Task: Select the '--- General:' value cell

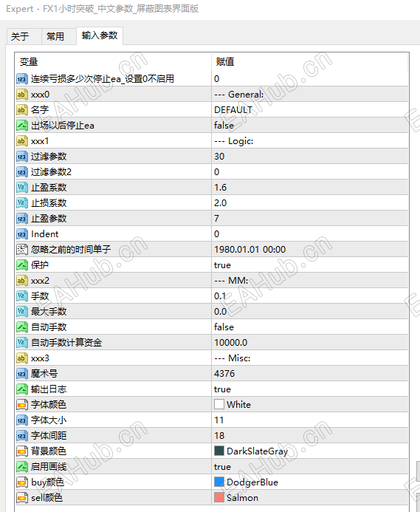Action: pos(310,95)
